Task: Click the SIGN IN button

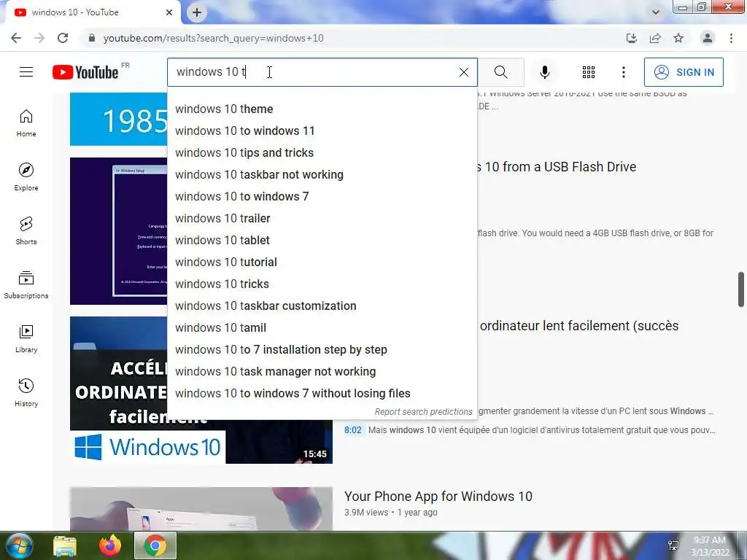Action: point(683,72)
